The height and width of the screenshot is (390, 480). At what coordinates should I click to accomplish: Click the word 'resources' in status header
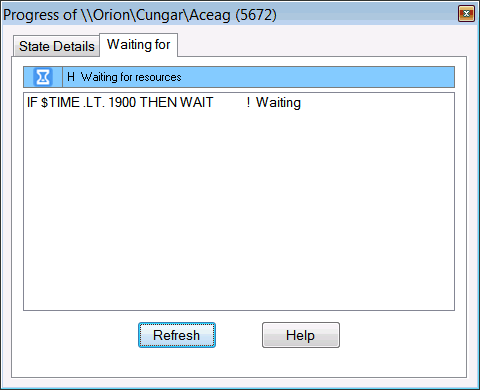(x=158, y=77)
